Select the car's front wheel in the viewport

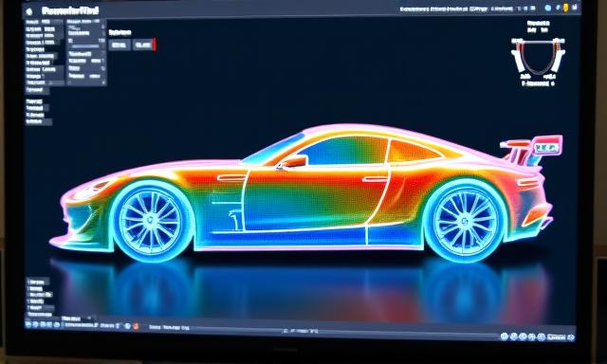click(x=151, y=222)
